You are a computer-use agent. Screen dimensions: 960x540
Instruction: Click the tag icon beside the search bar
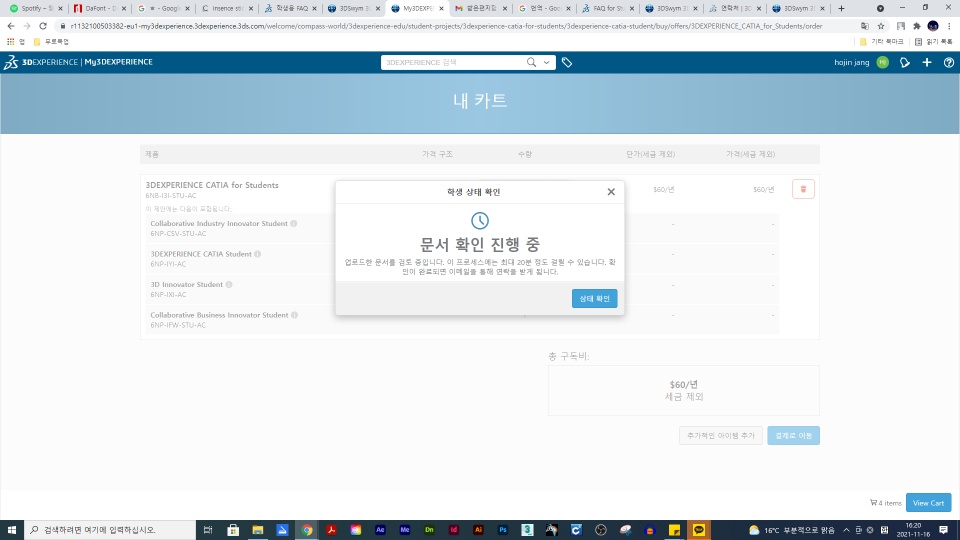tap(567, 62)
